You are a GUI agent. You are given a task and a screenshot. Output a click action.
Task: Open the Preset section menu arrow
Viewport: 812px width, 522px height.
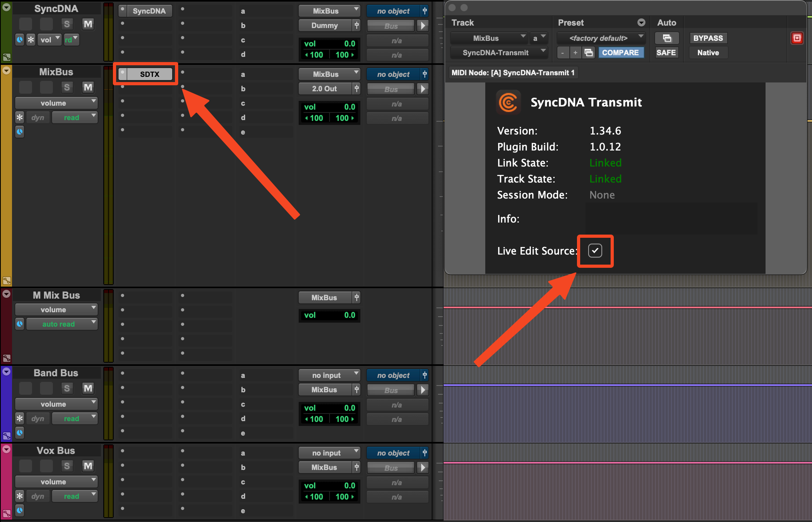[641, 22]
